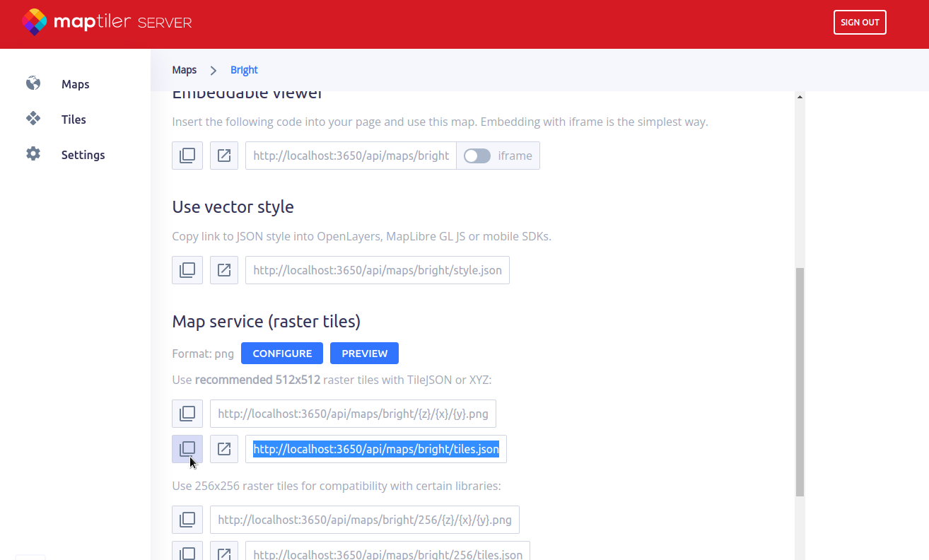929x560 pixels.
Task: Copy the 512x512 XYZ png tile URL
Action: coord(187,414)
